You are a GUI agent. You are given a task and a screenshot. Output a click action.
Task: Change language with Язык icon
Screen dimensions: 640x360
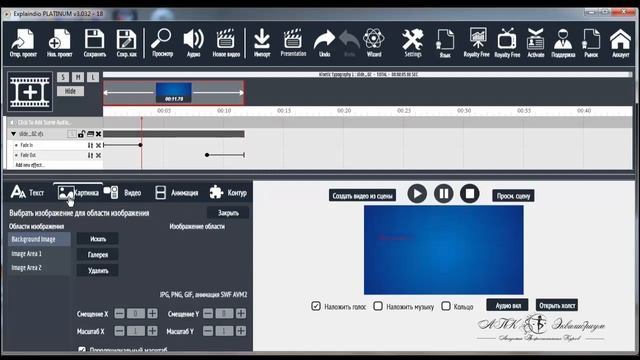point(445,42)
